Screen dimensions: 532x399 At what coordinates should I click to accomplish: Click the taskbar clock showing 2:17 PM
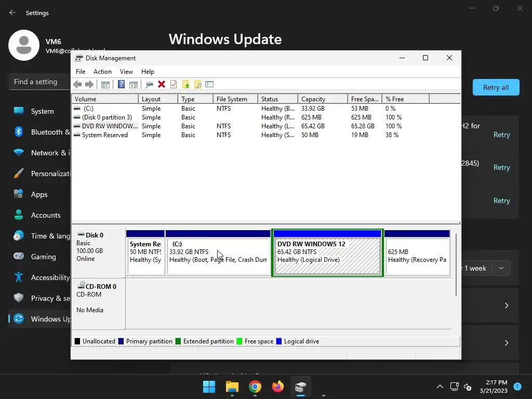point(494,387)
